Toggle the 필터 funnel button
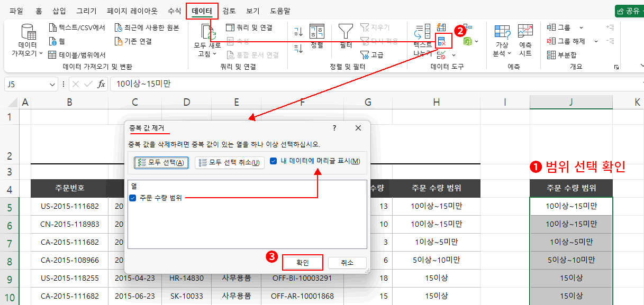644x305 pixels. [346, 36]
